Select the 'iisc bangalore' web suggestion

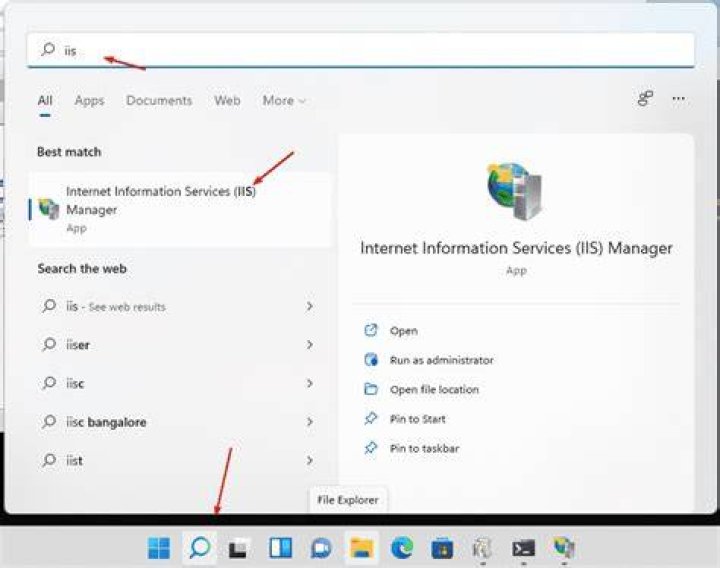tap(178, 422)
